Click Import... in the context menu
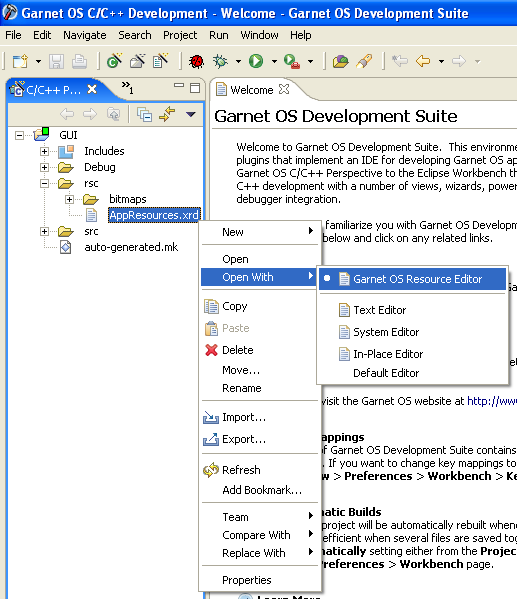Viewport: 517px width, 599px height. click(x=259, y=417)
